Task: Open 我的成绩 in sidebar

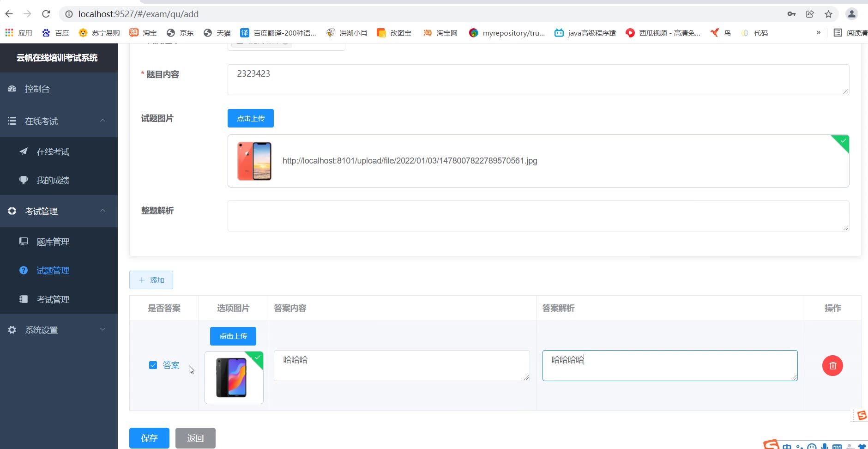Action: [x=59, y=180]
